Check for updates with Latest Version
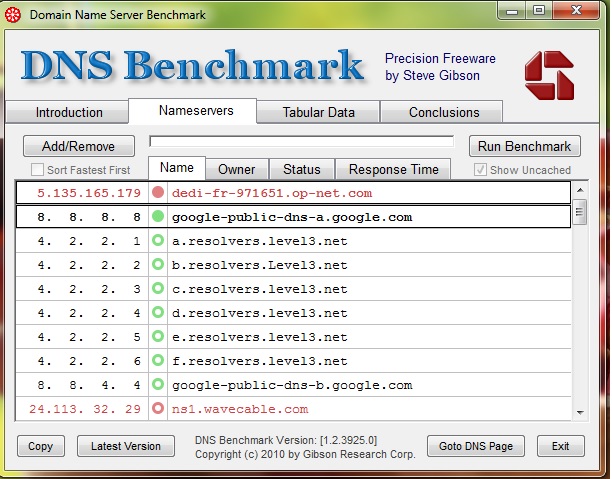Image resolution: width=612 pixels, height=479 pixels. pos(126,446)
